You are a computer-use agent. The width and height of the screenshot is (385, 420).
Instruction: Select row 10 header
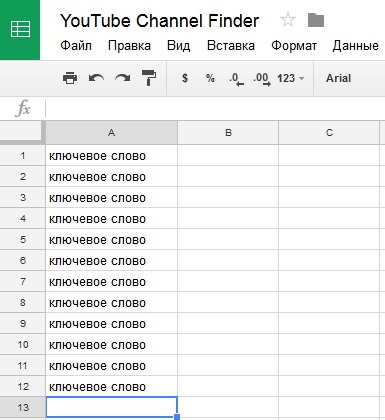[x=23, y=344]
